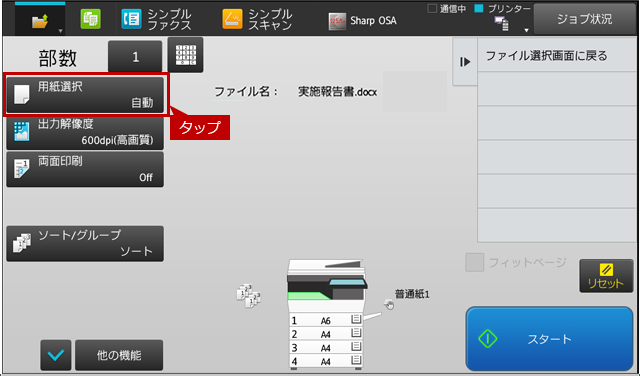Open シンプルスキャン mode
The width and height of the screenshot is (640, 376).
257,19
